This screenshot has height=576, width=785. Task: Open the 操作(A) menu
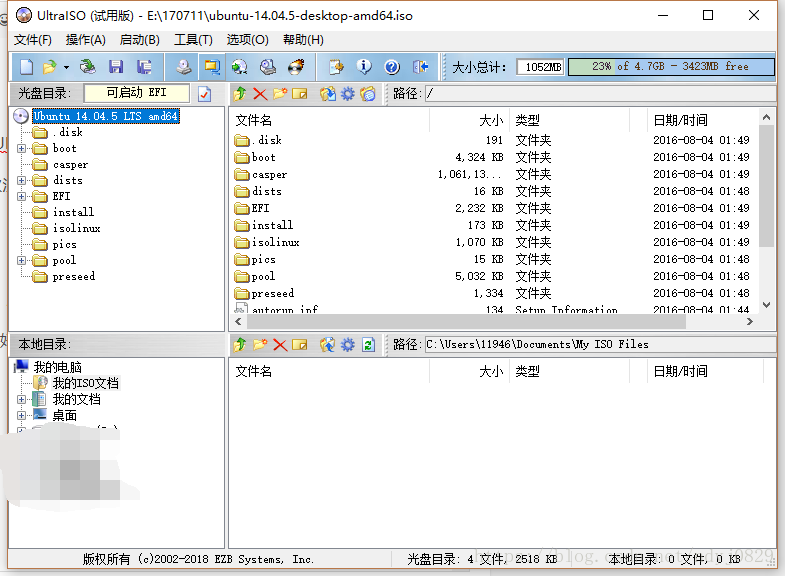pyautogui.click(x=86, y=40)
